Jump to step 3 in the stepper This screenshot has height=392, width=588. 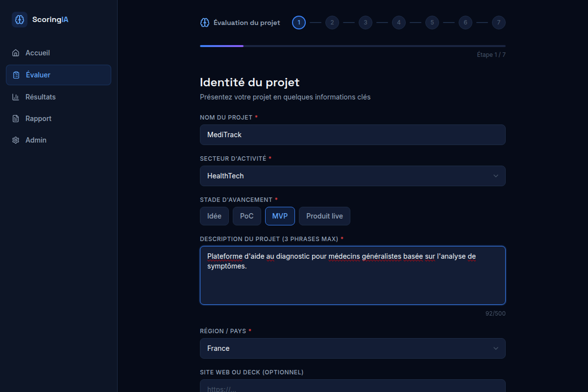366,23
